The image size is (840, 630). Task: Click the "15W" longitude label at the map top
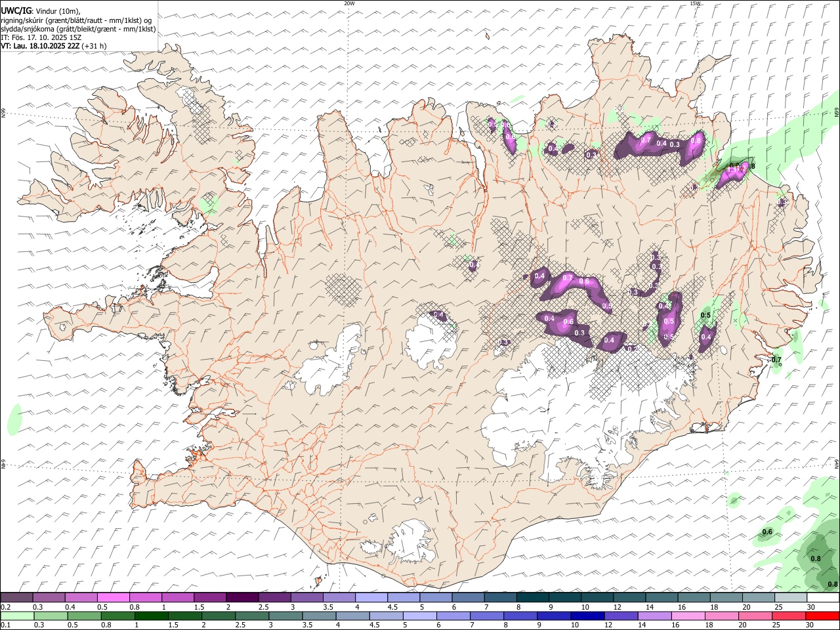pyautogui.click(x=695, y=3)
